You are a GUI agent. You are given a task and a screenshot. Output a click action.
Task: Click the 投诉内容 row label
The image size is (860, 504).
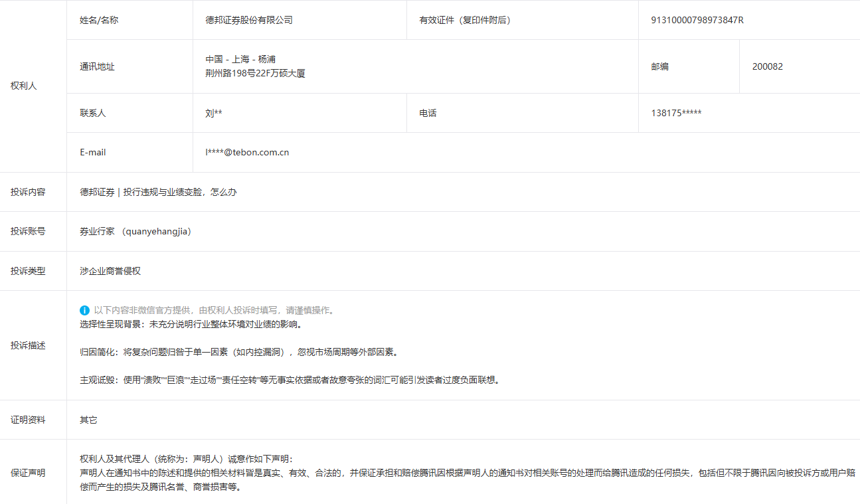(28, 192)
